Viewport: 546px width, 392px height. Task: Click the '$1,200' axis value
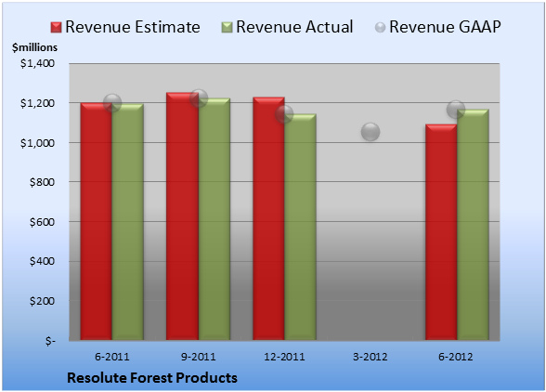coord(37,103)
